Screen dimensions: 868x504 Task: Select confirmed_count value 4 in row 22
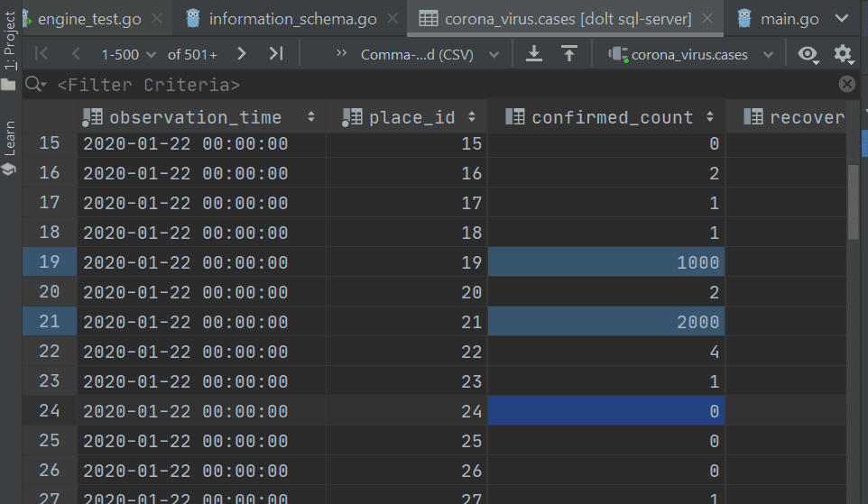click(x=606, y=352)
